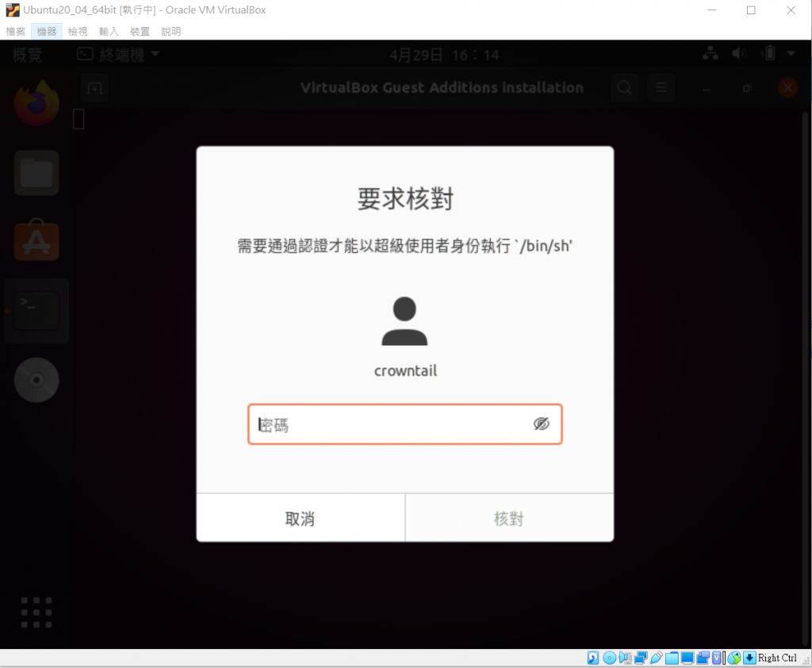Open the 檢視 menu
This screenshot has height=668, width=812.
78,32
